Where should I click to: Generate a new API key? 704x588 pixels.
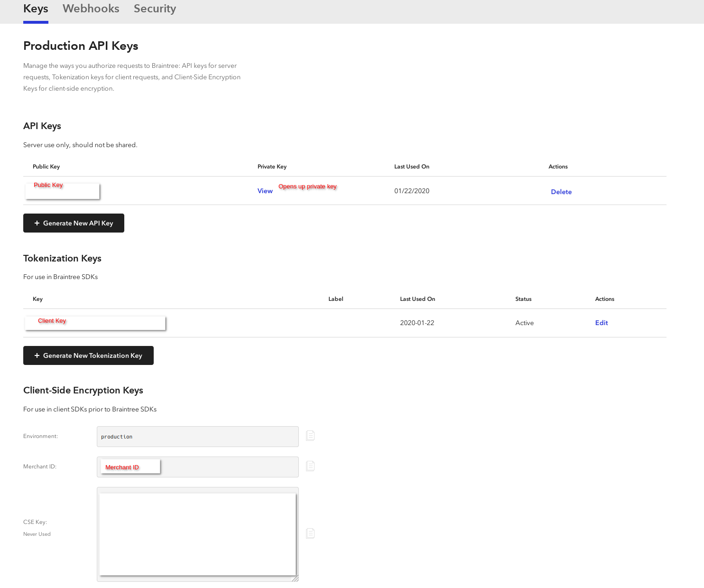click(x=74, y=223)
